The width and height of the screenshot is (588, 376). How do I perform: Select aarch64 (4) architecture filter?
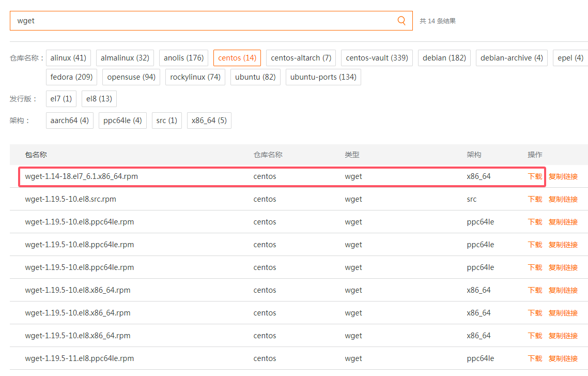[x=70, y=121]
